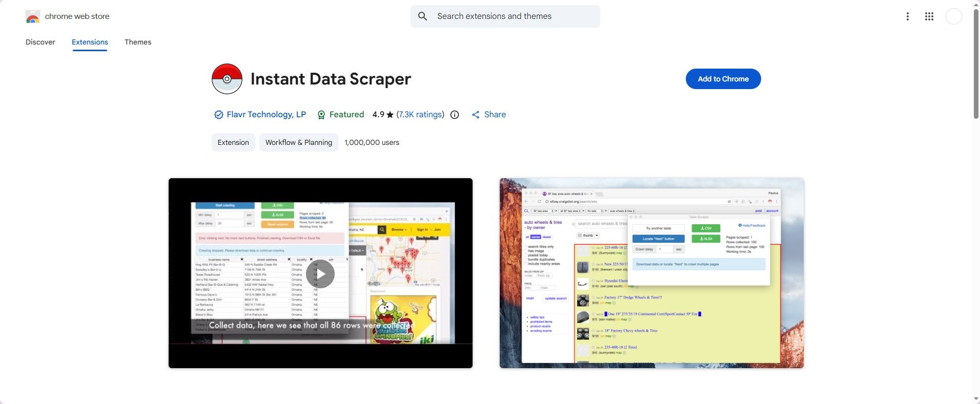Open Flavr Technology, LP publisher link
Screen dimensions: 980x404
click(x=267, y=115)
